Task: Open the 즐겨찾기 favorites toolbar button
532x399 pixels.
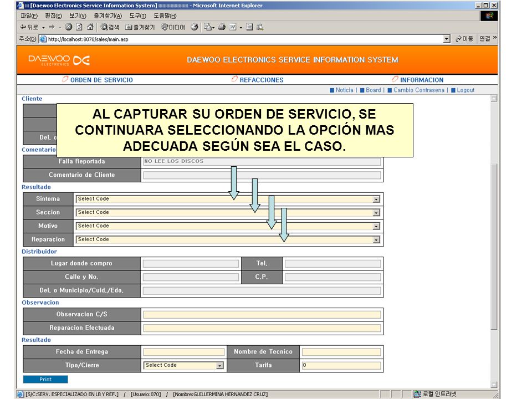Action: click(x=140, y=27)
